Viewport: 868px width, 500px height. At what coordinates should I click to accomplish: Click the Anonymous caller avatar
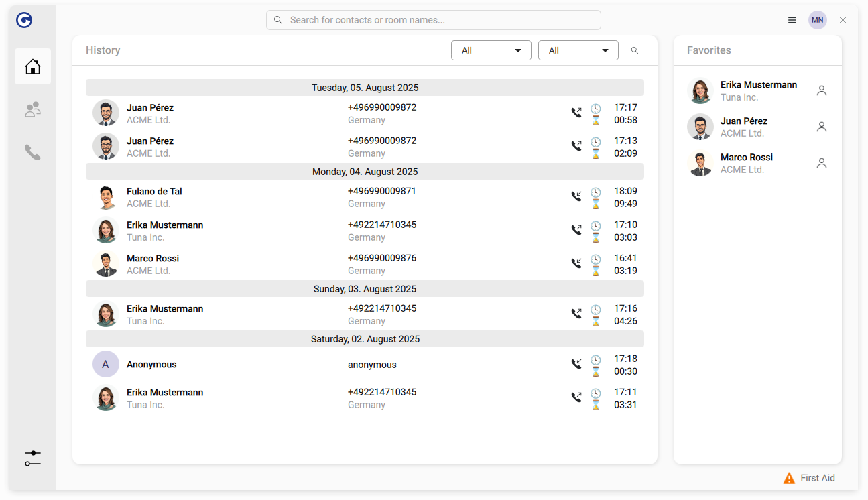click(106, 365)
